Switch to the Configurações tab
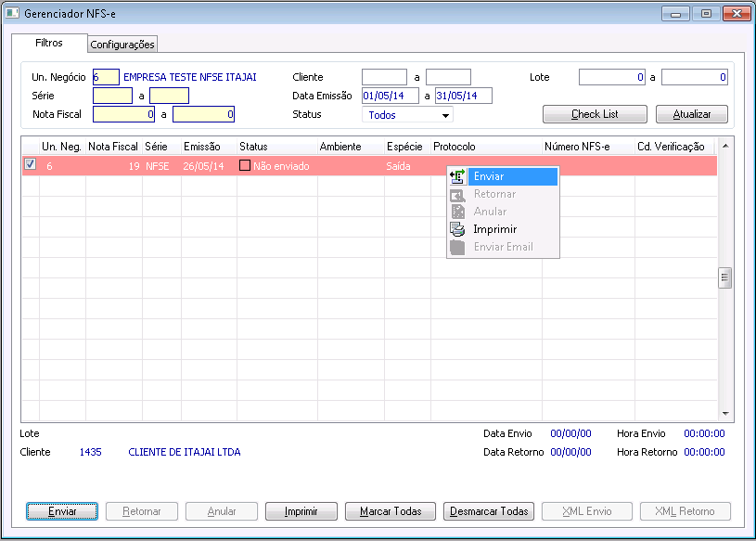Image resolution: width=756 pixels, height=541 pixels. (x=122, y=45)
